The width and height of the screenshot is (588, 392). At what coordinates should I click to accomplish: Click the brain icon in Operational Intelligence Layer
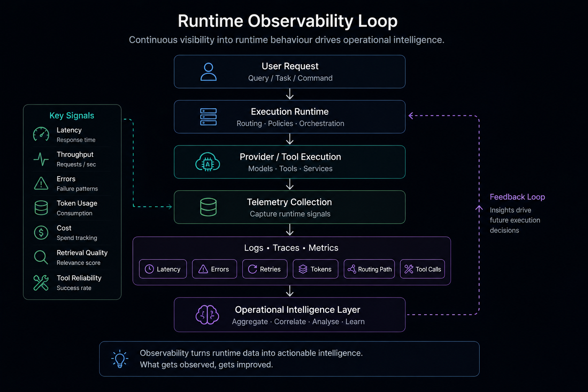click(x=207, y=315)
